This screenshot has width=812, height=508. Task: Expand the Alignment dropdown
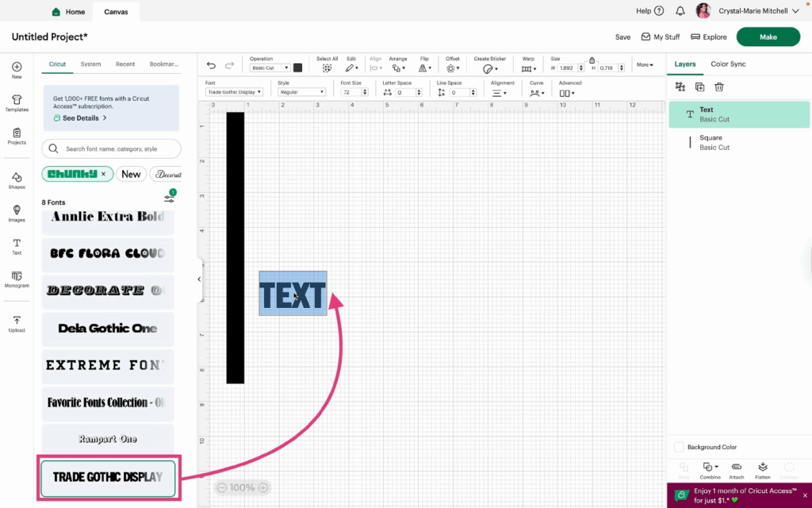tap(500, 94)
